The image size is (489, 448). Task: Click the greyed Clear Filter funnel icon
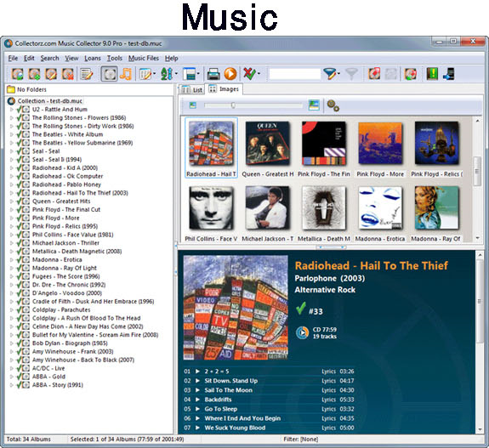351,74
